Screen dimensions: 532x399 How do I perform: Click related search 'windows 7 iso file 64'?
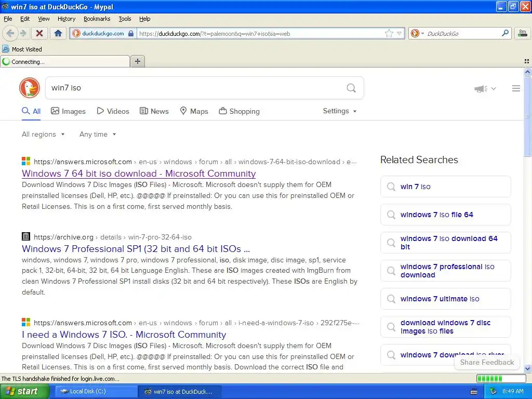pos(445,215)
